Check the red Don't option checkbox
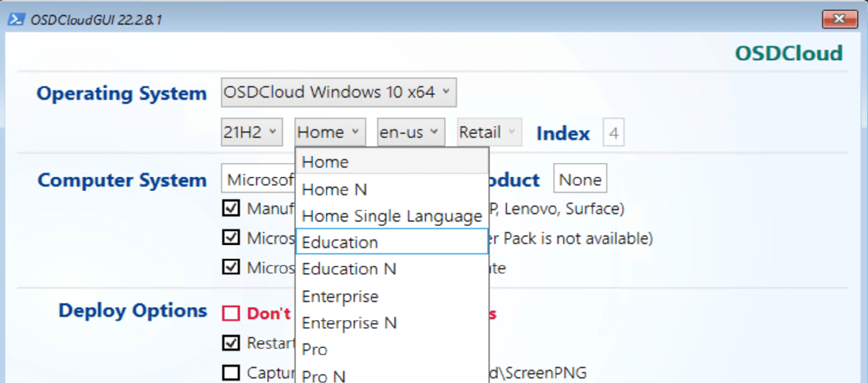Viewport: 868px width, 383px height. click(231, 313)
